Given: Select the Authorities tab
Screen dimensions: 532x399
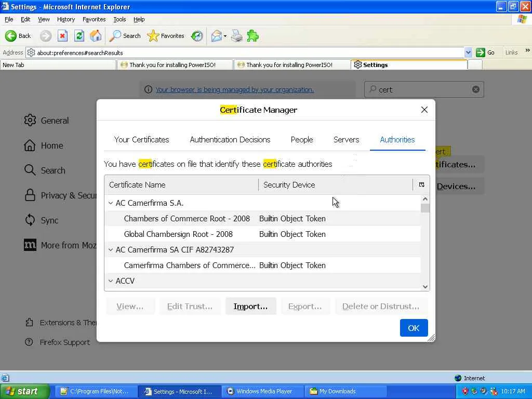Looking at the screenshot, I should click(x=397, y=139).
